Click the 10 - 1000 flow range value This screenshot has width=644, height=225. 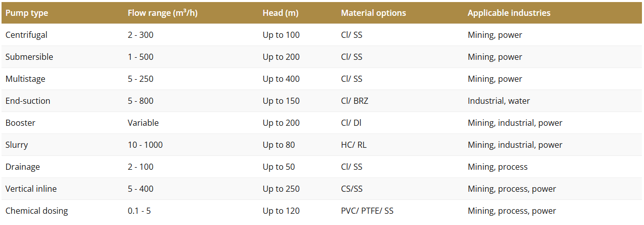(x=145, y=145)
